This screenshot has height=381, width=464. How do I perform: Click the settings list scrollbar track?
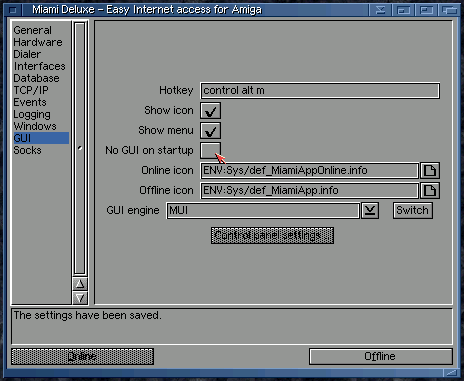click(x=80, y=148)
